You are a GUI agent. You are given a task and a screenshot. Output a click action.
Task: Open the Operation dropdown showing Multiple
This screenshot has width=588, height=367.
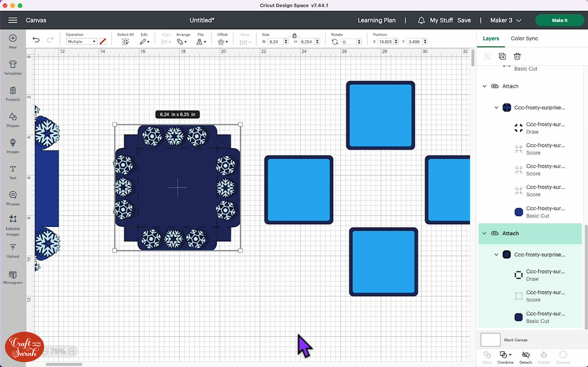click(81, 42)
